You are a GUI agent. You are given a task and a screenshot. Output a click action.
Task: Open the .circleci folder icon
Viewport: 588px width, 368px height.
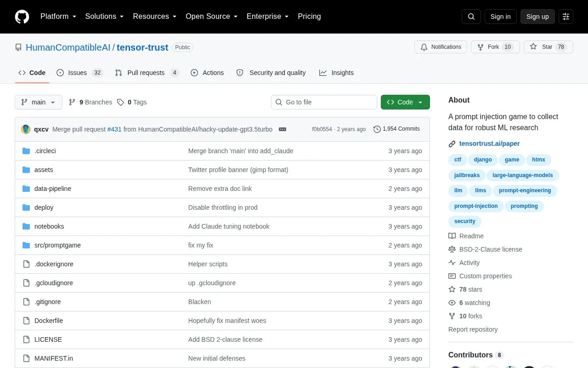coord(26,151)
